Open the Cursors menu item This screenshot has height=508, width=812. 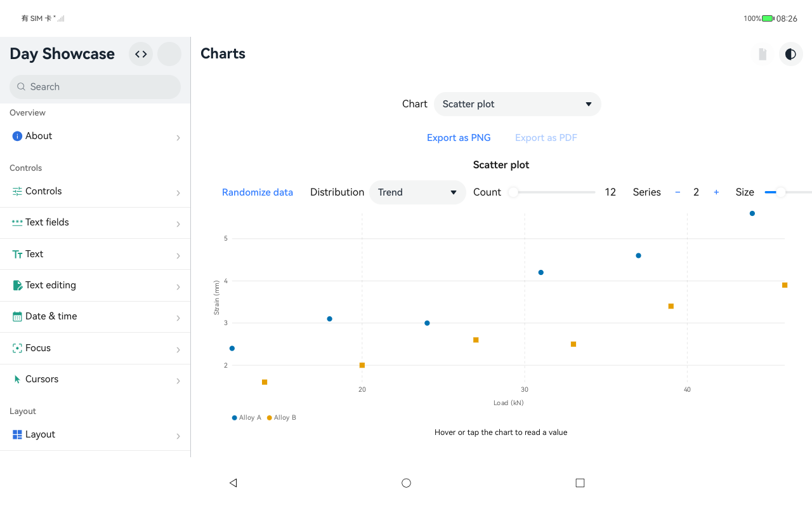(95, 379)
